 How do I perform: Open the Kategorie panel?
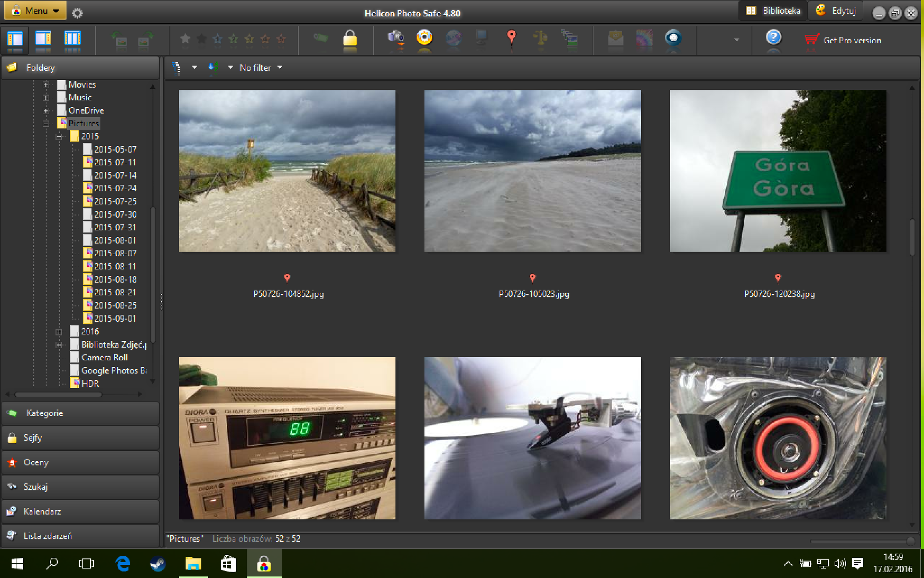(80, 413)
